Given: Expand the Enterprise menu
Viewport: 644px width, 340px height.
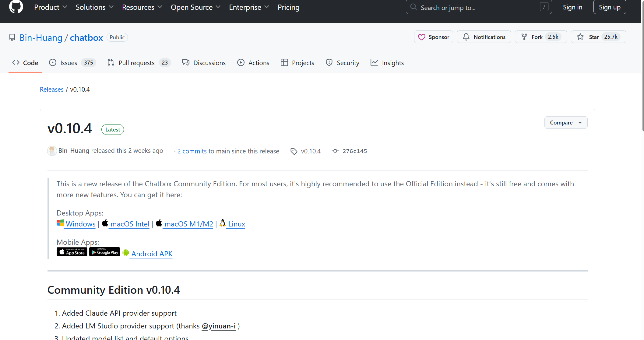Looking at the screenshot, I should tap(249, 7).
